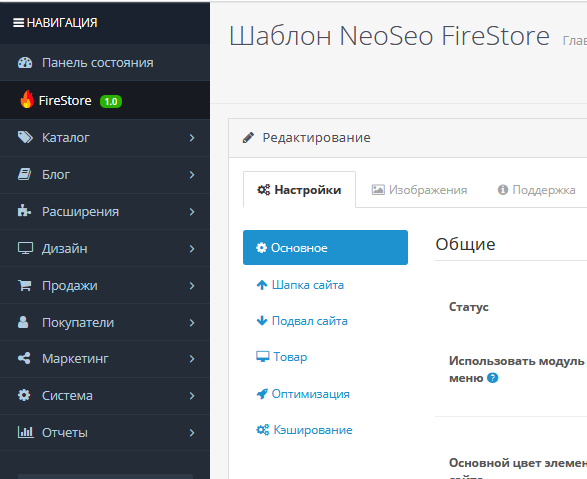
Task: Click the green 1.0 version badge
Action: pos(111,101)
